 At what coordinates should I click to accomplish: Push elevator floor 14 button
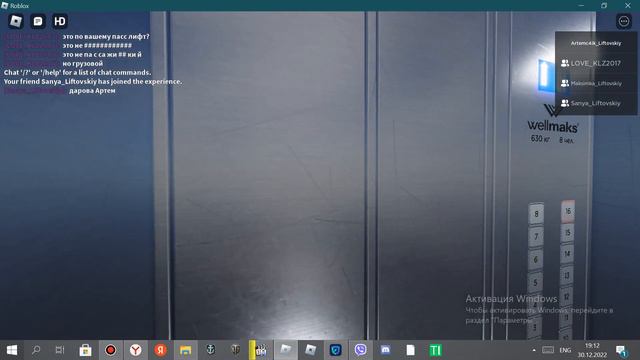pos(567,254)
